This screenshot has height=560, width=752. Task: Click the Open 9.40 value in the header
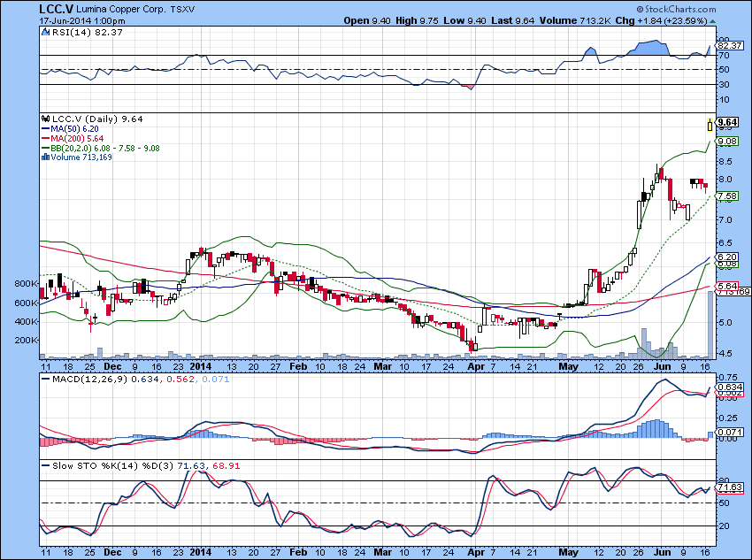pyautogui.click(x=367, y=20)
